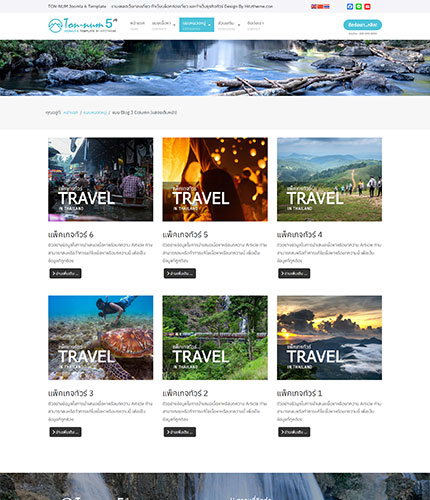Open the sea turtle travel thumbnail

pos(101,338)
